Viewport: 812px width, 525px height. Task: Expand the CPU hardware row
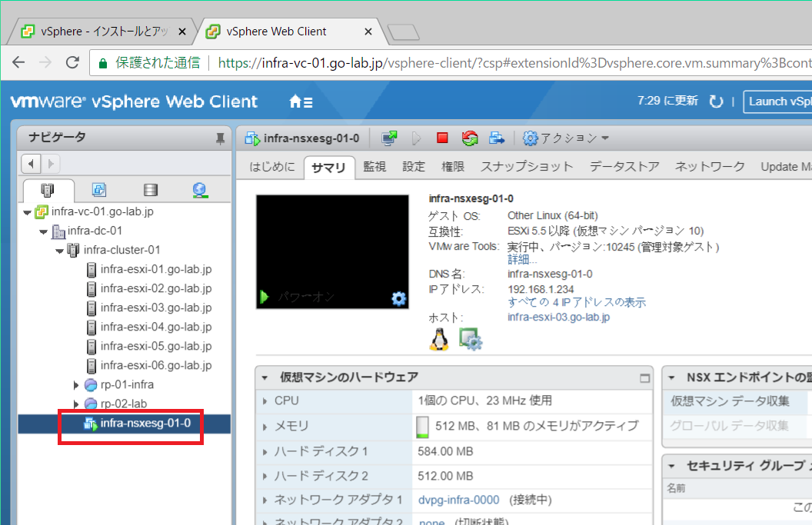click(265, 400)
